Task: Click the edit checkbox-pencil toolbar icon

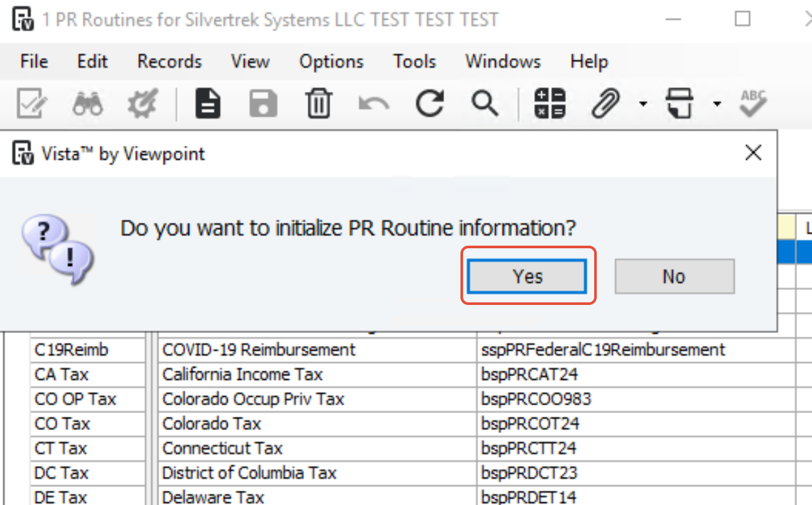Action: click(32, 103)
